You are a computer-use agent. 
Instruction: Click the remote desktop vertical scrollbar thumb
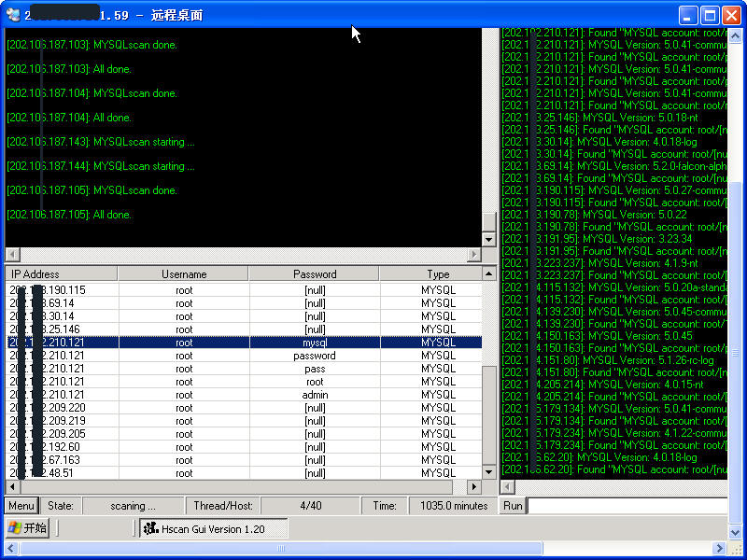(x=736, y=353)
